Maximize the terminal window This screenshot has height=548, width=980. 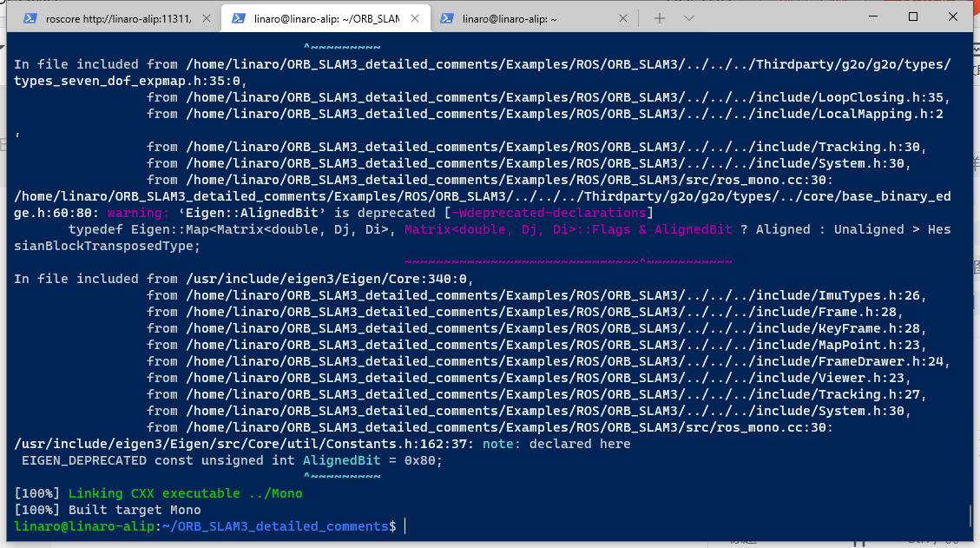(x=913, y=17)
